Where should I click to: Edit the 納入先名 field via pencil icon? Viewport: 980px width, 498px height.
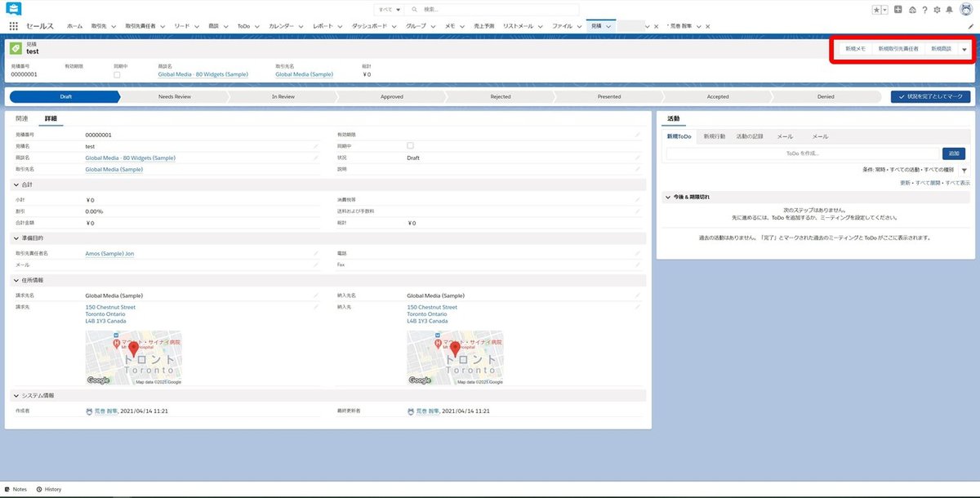(638, 296)
